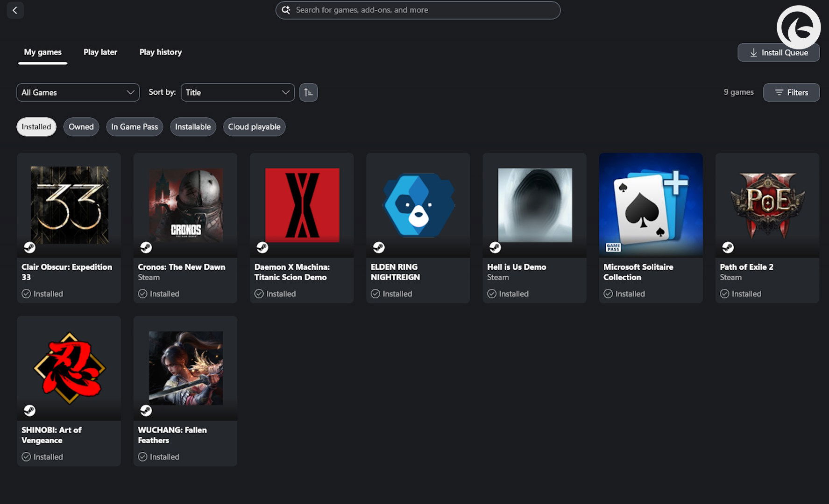Select Cronos cover art thumbnail
This screenshot has width=829, height=504.
click(185, 205)
